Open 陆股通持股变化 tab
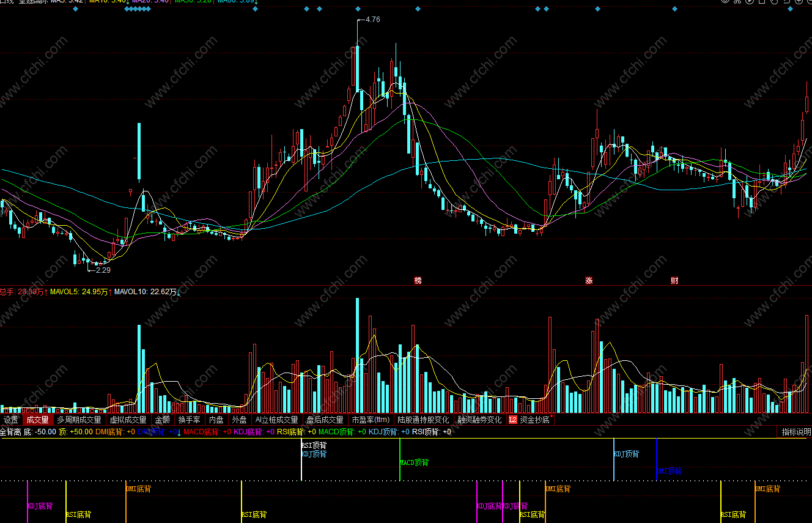The height and width of the screenshot is (523, 812). [423, 420]
